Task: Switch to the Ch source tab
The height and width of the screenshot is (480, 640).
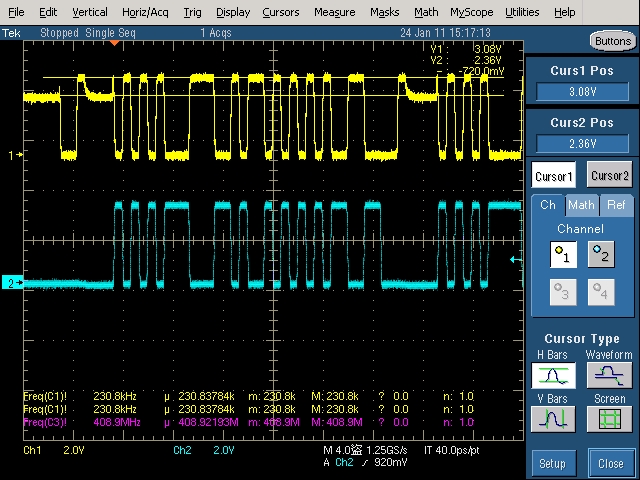Action: point(547,205)
